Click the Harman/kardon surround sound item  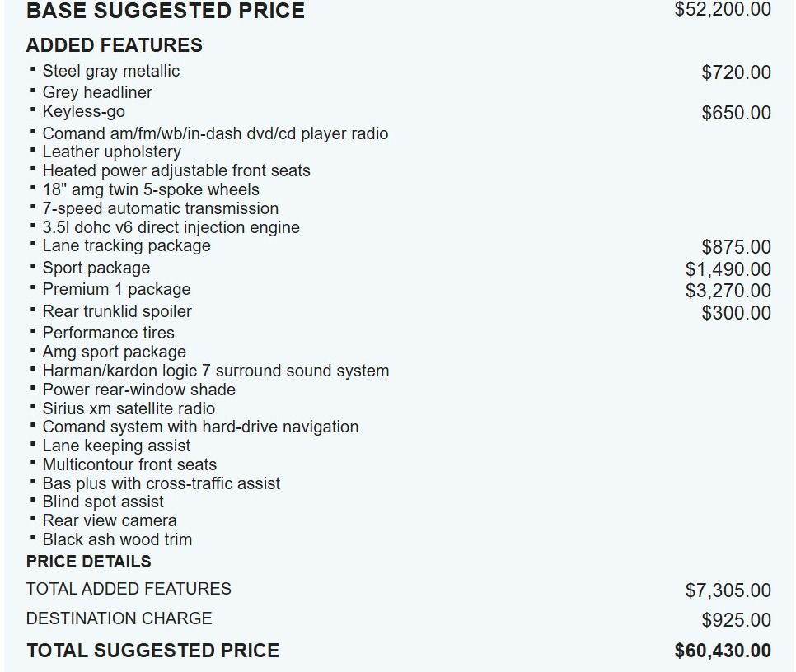click(215, 371)
